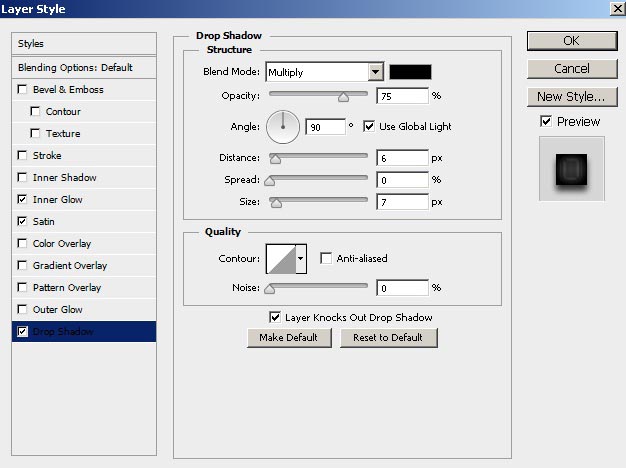Uncheck the Satin effect checkbox
The height and width of the screenshot is (468, 626).
tap(22, 221)
